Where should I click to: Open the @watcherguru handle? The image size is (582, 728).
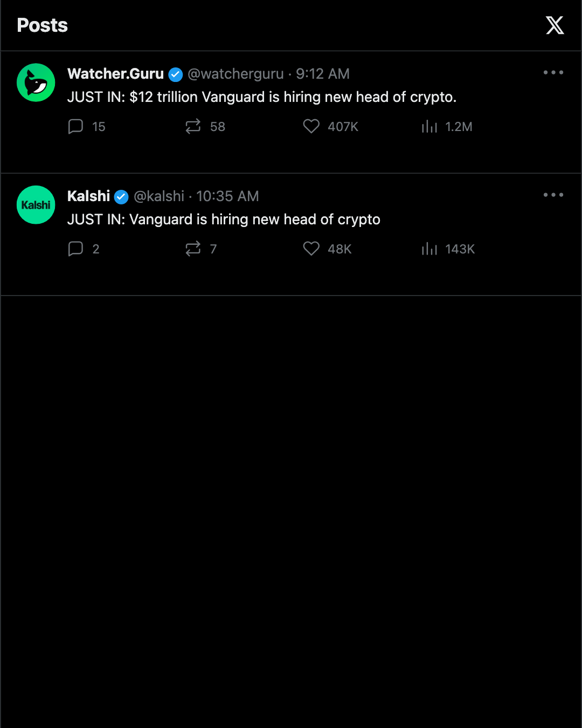pyautogui.click(x=235, y=74)
